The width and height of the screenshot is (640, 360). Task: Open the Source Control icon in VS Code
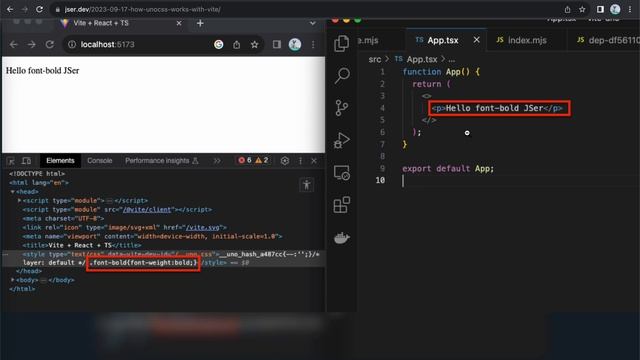(342, 108)
